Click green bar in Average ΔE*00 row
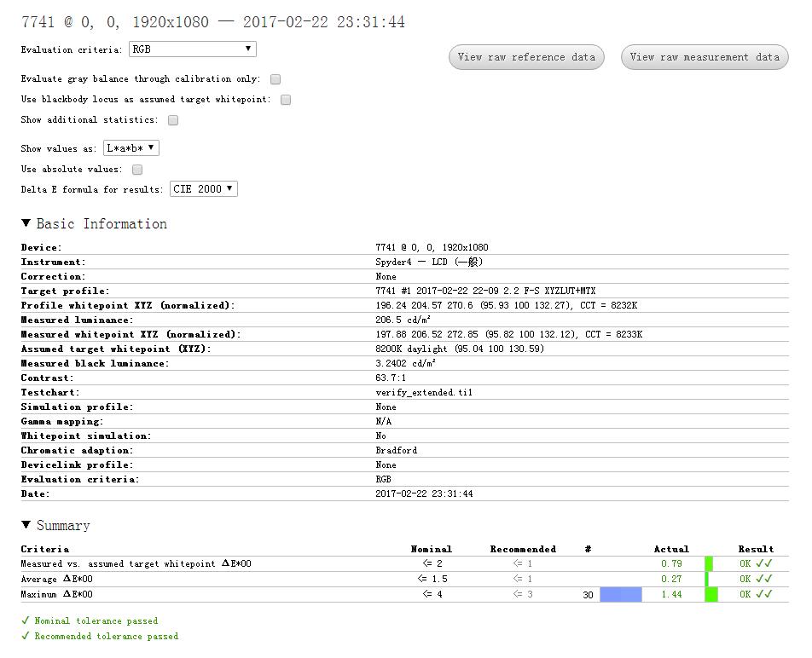The height and width of the screenshot is (658, 812). pyautogui.click(x=707, y=580)
